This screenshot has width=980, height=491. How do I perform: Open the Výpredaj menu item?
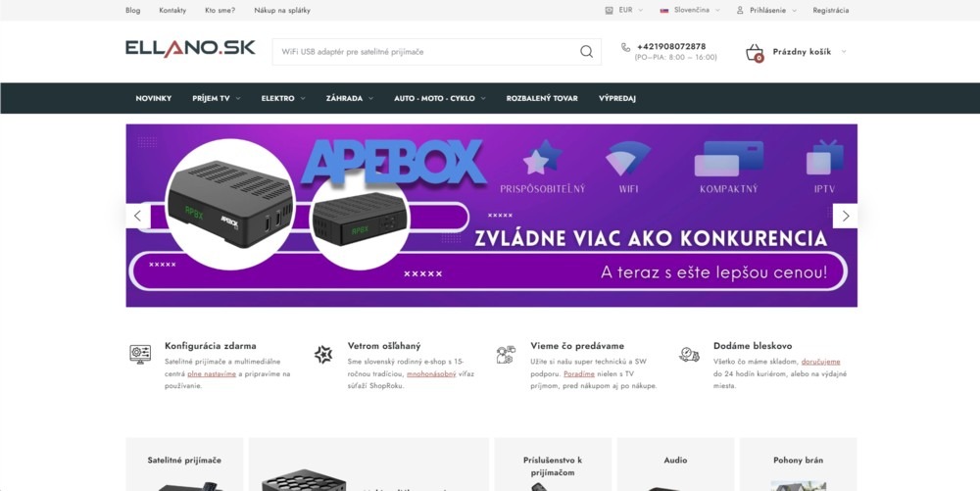pyautogui.click(x=616, y=98)
